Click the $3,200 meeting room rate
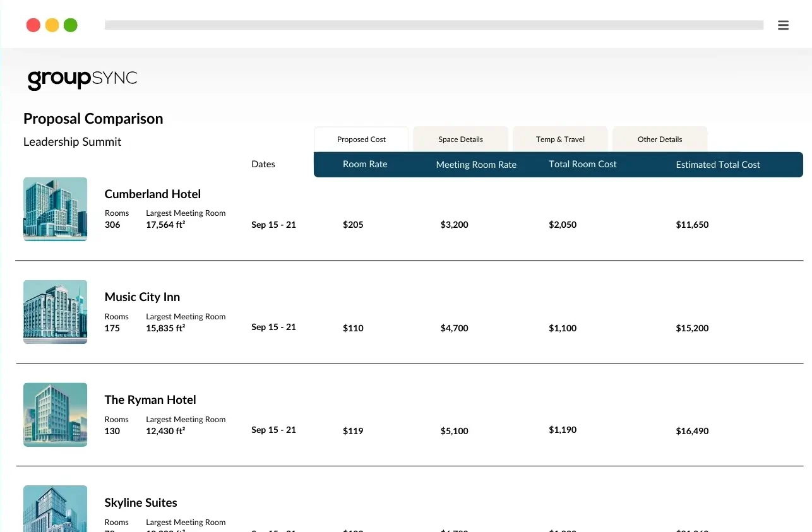Viewport: 812px width, 532px height. tap(455, 225)
